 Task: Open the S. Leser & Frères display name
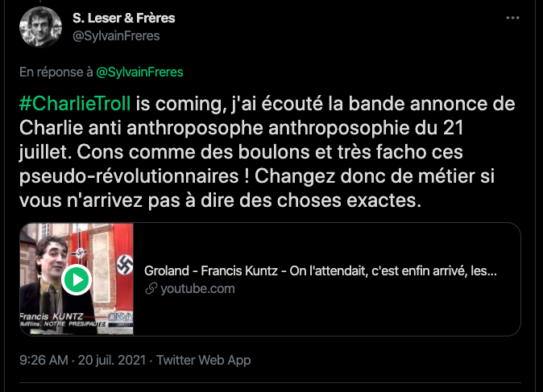point(124,18)
